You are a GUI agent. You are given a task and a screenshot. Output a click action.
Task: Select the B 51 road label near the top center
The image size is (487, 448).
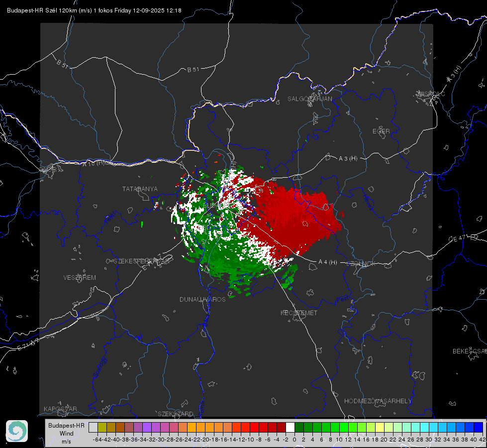coord(193,70)
